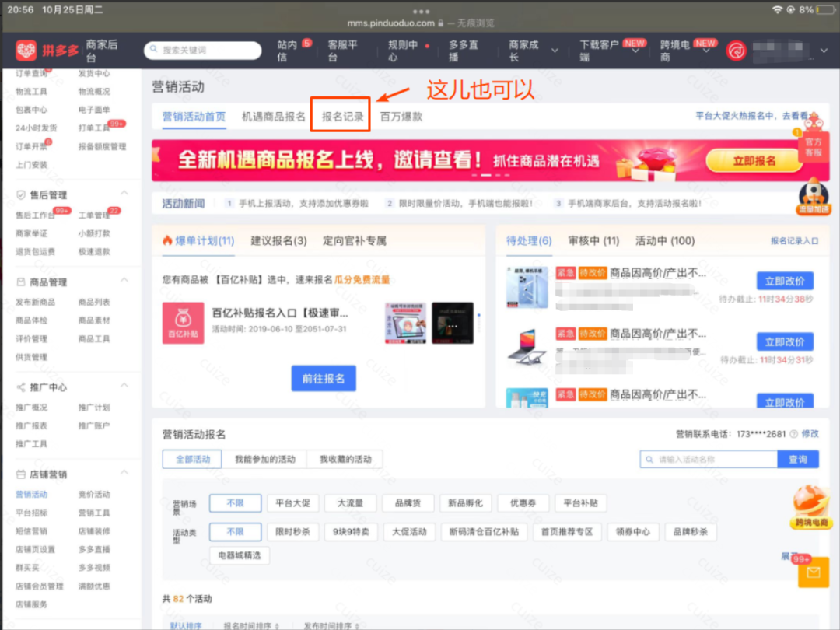Viewport: 840px width, 630px height.
Task: Open 客服平台 in top navigation
Action: pos(343,51)
